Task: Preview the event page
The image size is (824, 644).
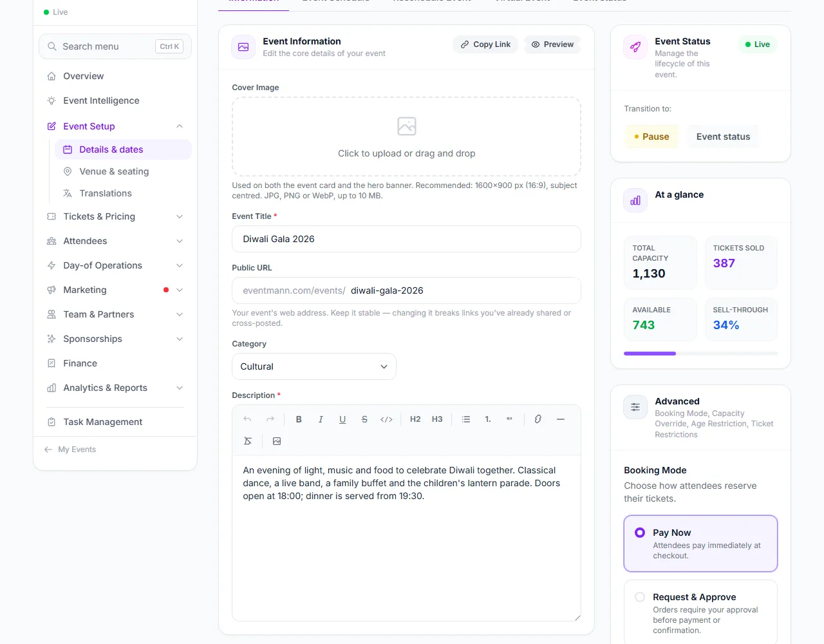Action: tap(552, 44)
